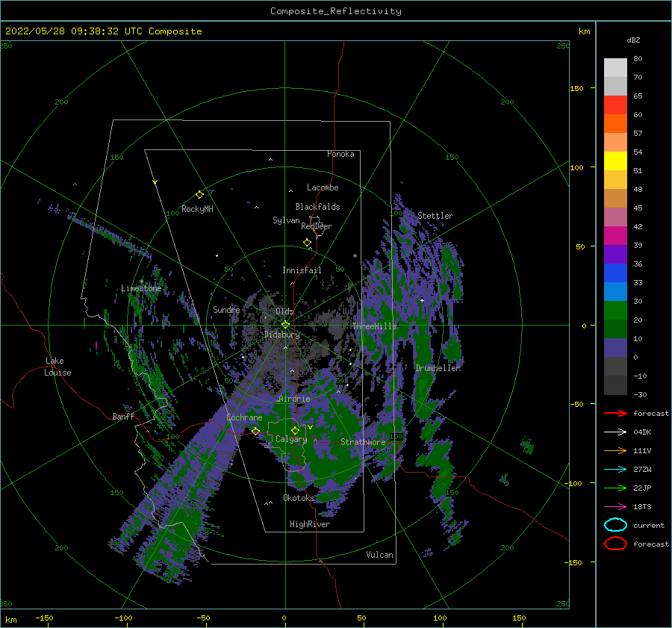Select the orange 111V arrow legend icon
Screen dimensions: 672x628
[x=615, y=450]
